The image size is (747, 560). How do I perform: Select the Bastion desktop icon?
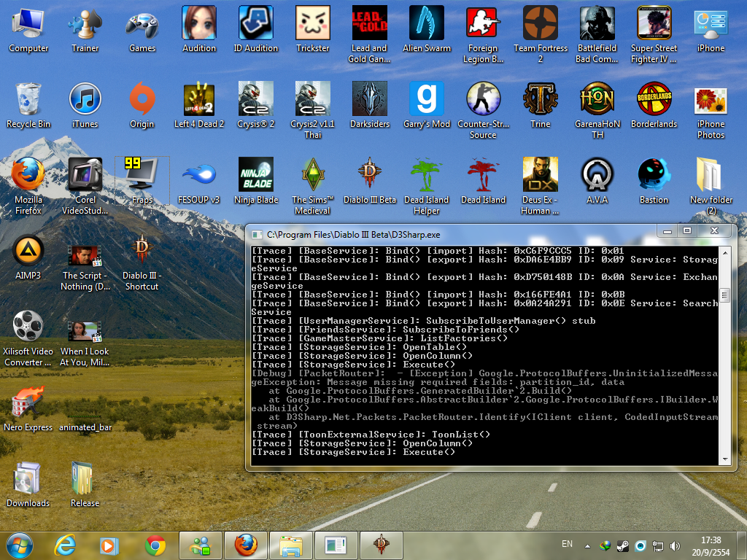(x=654, y=181)
